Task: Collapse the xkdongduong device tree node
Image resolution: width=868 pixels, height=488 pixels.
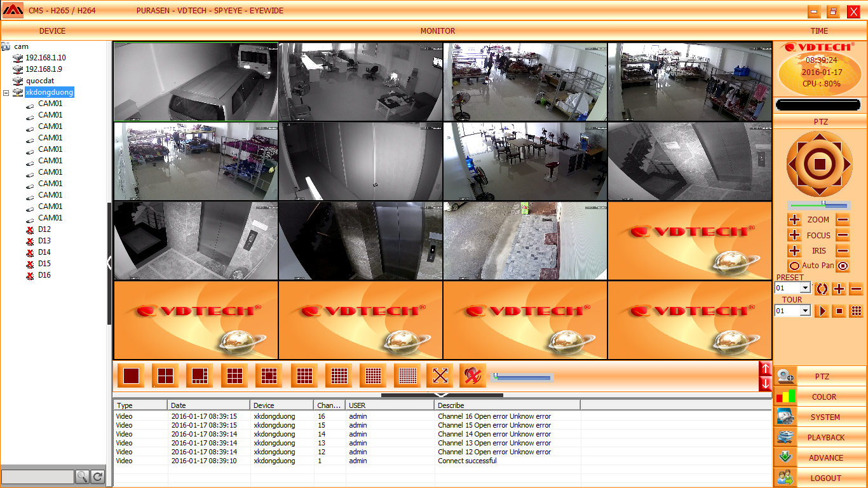Action: pyautogui.click(x=6, y=93)
